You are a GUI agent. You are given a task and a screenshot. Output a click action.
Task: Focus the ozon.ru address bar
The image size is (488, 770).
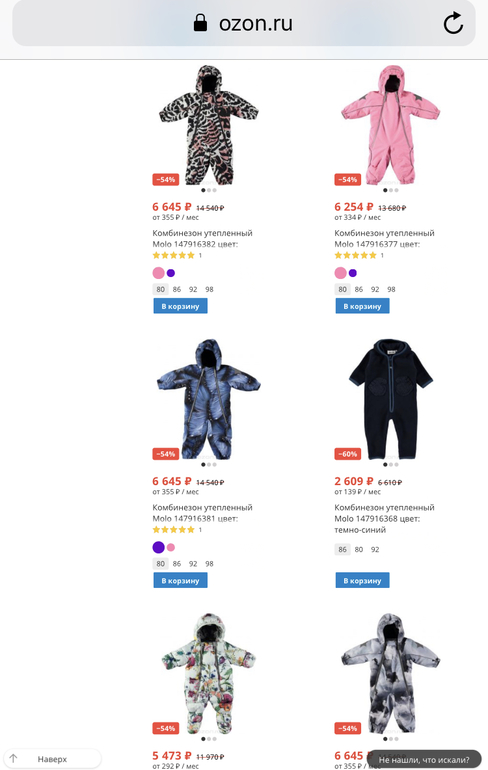[x=244, y=23]
